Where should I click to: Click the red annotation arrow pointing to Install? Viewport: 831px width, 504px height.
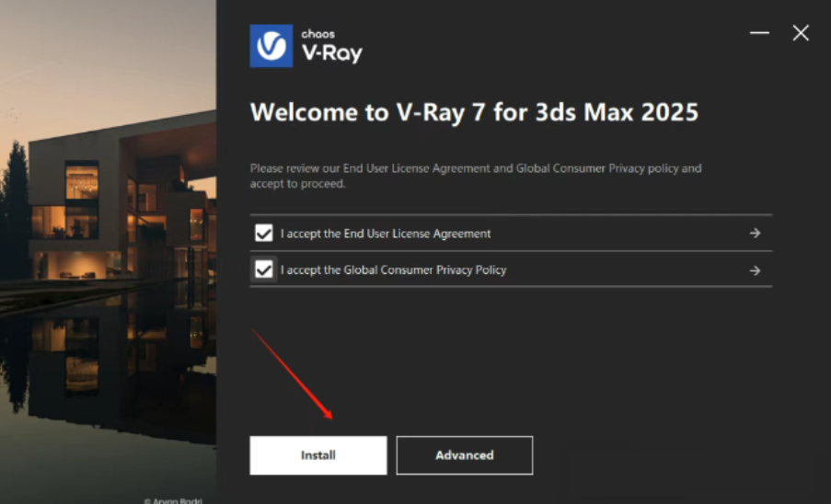[292, 373]
